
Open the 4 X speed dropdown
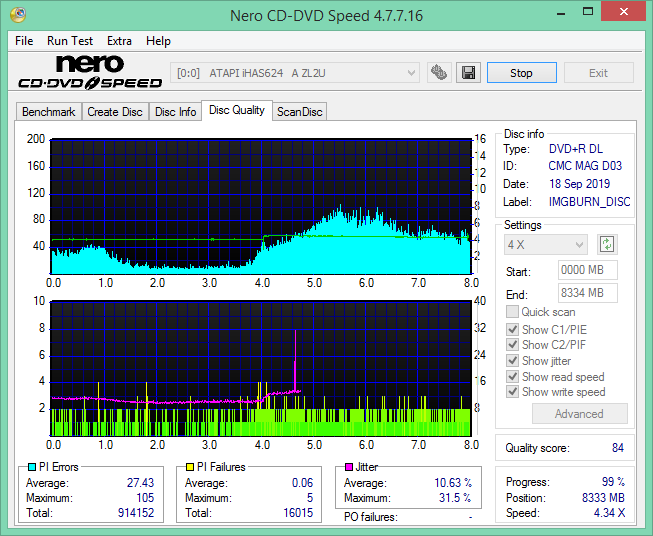pyautogui.click(x=546, y=244)
